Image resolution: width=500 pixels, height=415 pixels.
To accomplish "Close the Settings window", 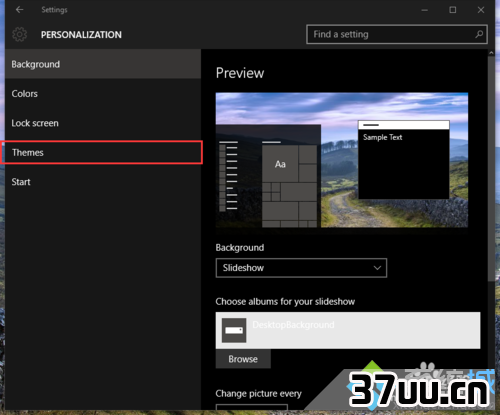I will click(x=481, y=10).
